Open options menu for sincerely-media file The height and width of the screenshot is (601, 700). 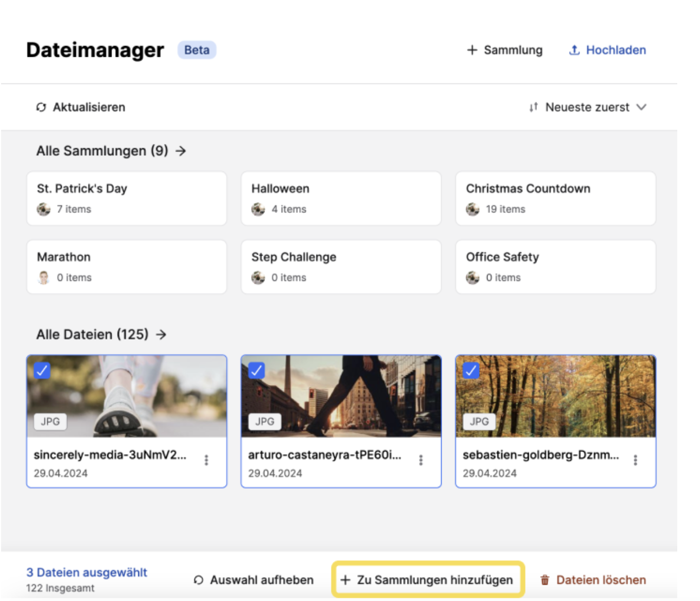(206, 460)
